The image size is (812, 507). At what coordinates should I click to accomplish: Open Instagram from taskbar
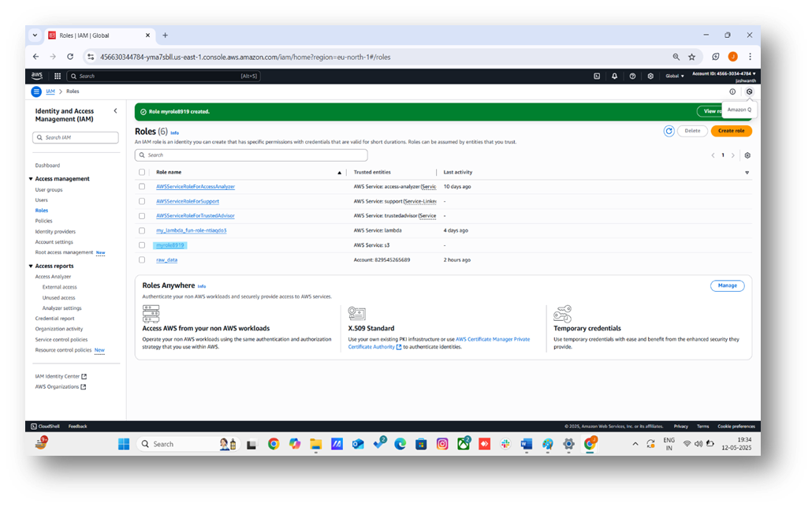click(442, 445)
